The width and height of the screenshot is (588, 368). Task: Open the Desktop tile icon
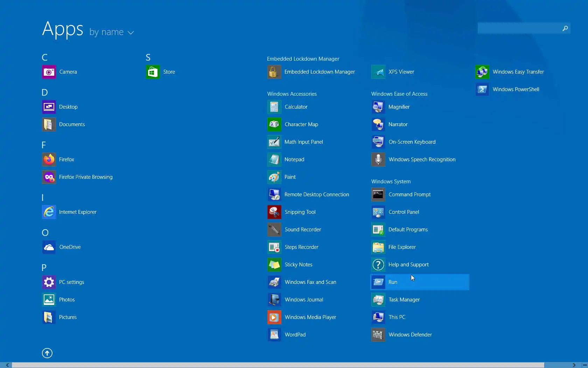(49, 107)
